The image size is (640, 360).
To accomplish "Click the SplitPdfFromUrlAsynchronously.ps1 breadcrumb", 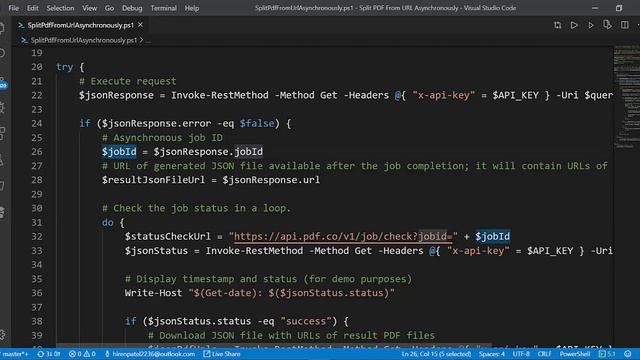I will point(83,40).
